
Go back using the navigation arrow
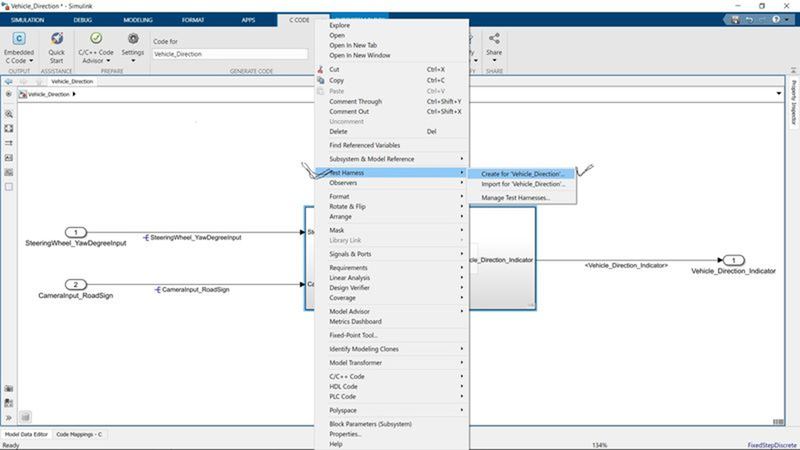[x=9, y=81]
